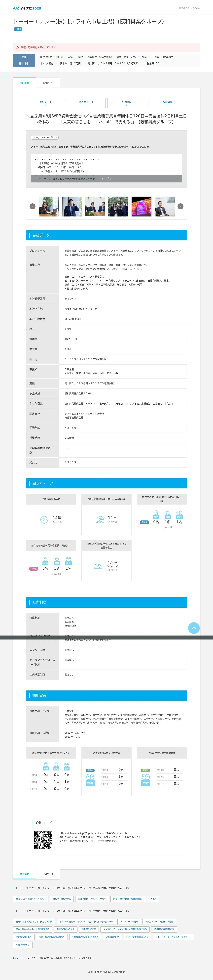Select the upper 会社概要 tab
This screenshot has width=213, height=980.
24,83
